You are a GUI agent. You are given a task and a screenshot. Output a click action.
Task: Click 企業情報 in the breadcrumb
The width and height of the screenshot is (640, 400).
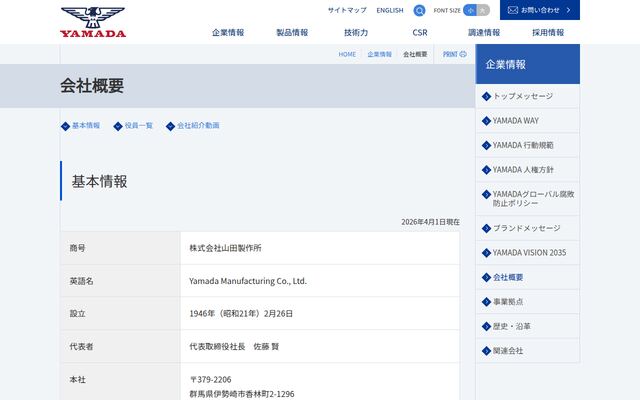click(379, 54)
